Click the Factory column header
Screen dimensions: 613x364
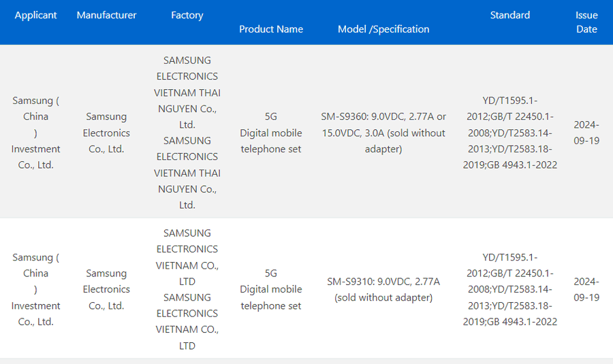(x=187, y=15)
